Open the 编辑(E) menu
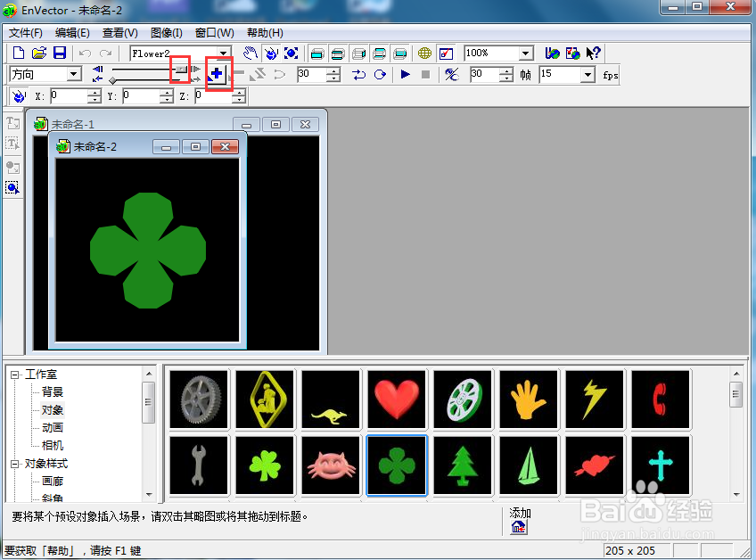Image resolution: width=756 pixels, height=560 pixels. tap(72, 33)
